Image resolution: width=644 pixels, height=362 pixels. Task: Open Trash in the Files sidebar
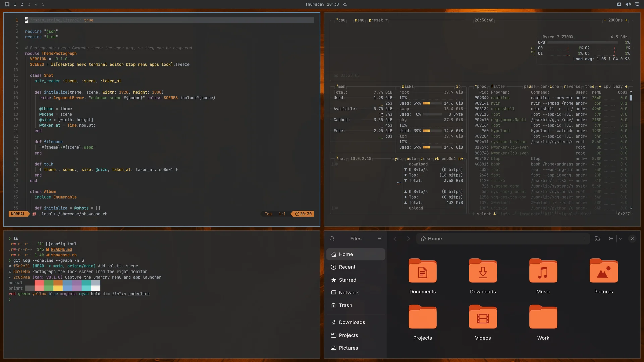(x=356, y=305)
